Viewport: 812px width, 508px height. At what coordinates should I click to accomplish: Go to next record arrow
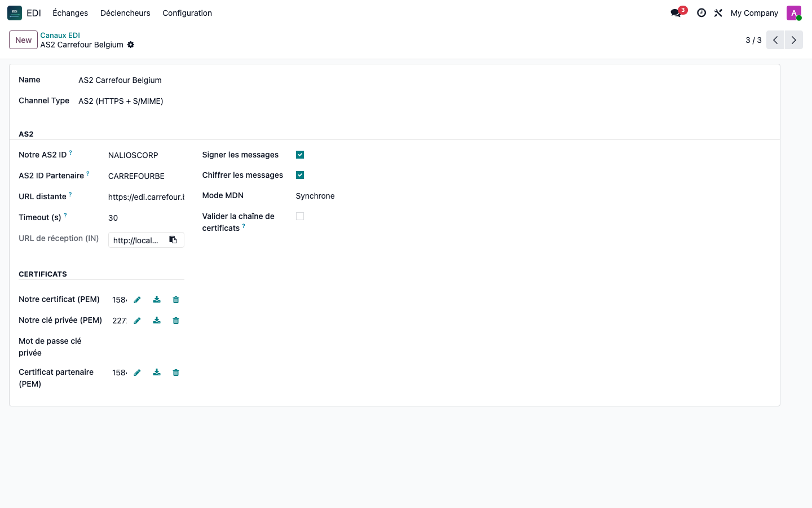point(794,40)
